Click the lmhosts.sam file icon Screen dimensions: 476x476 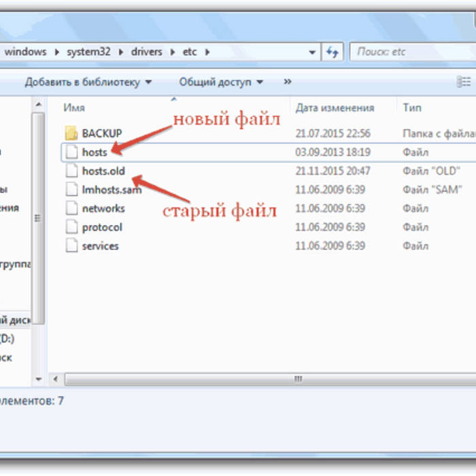click(71, 190)
